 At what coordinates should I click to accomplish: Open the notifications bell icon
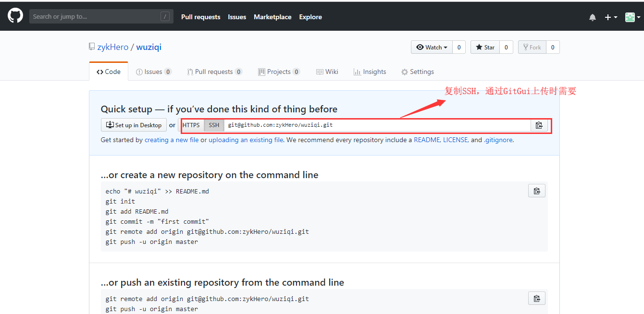(x=593, y=17)
